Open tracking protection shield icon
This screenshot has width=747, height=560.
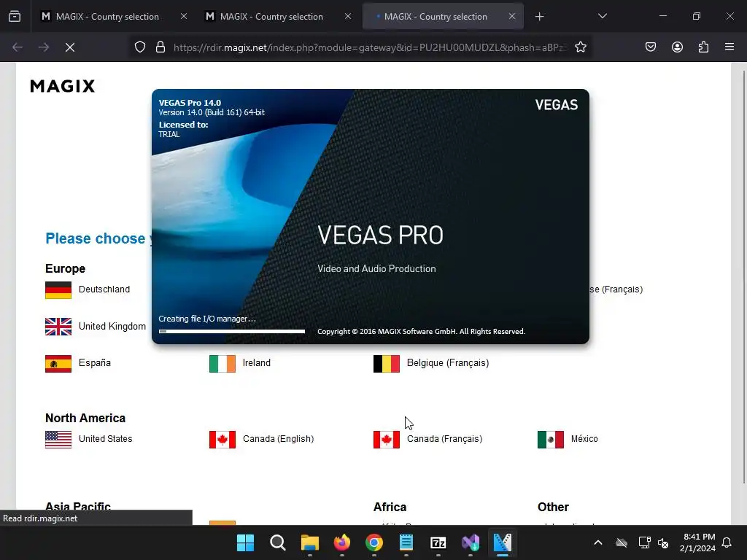coord(139,47)
